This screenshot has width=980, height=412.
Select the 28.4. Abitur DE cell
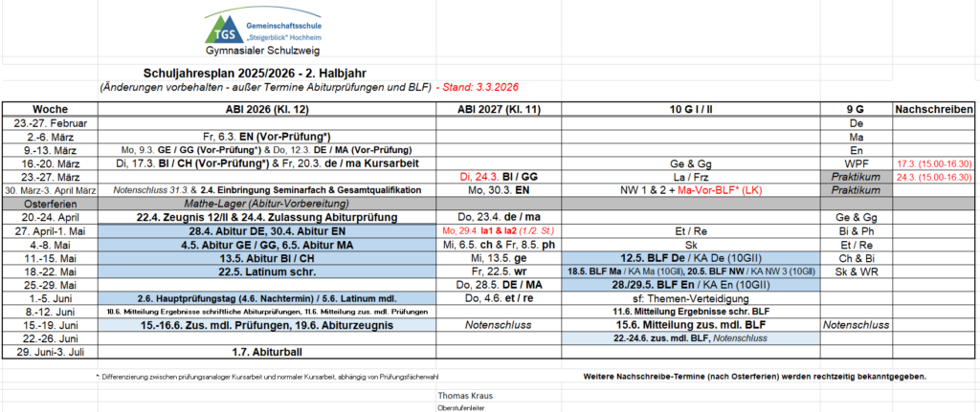(x=266, y=230)
